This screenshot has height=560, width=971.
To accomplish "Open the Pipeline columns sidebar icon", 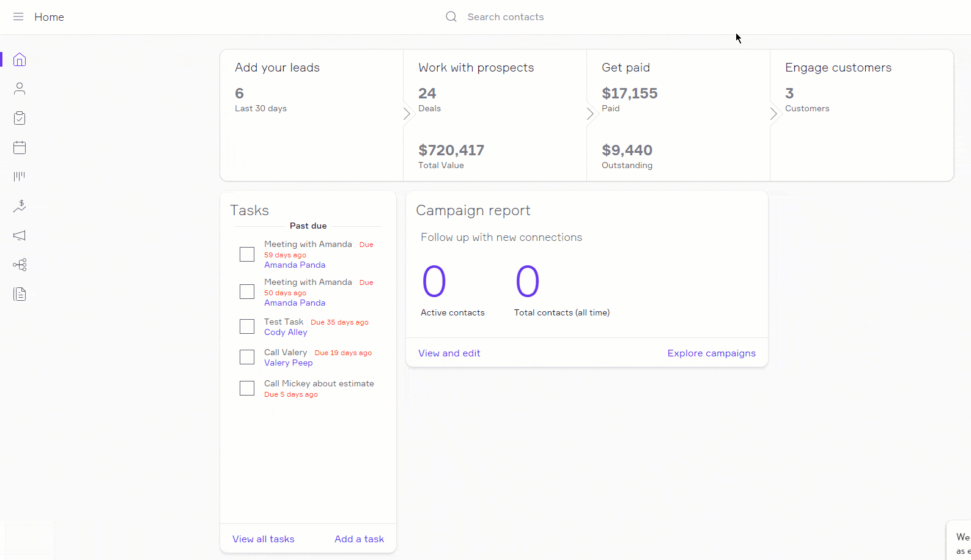I will click(20, 177).
